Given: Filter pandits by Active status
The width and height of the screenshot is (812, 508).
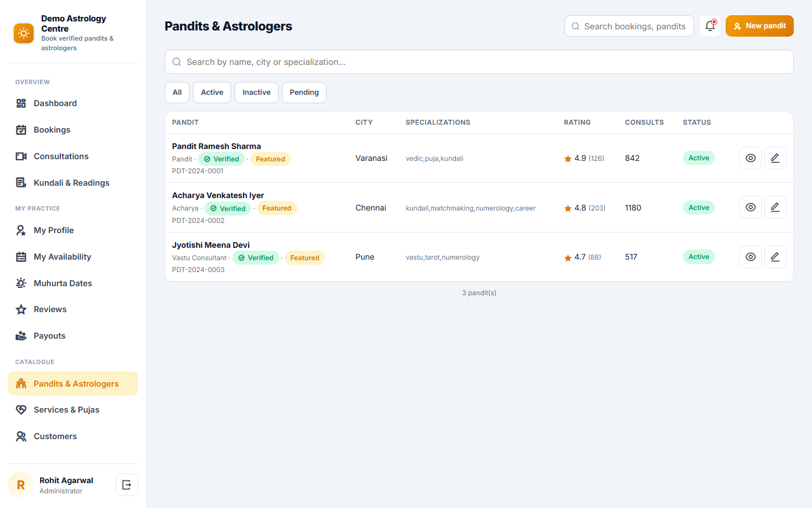Looking at the screenshot, I should click(x=212, y=93).
